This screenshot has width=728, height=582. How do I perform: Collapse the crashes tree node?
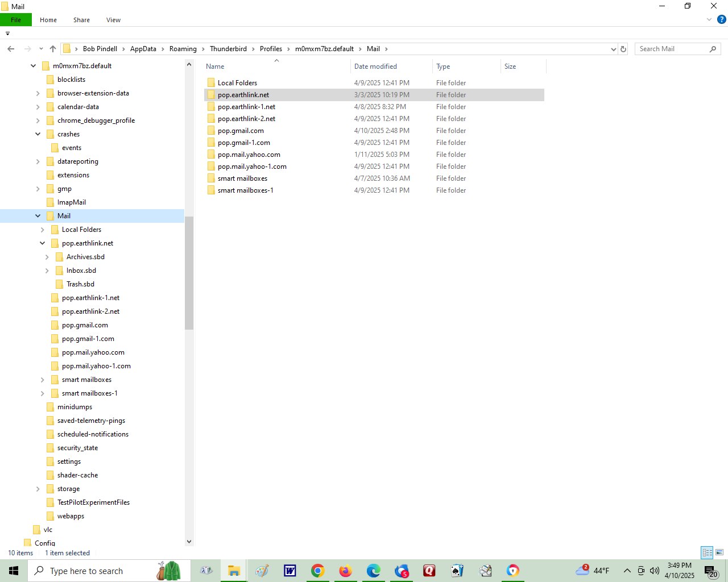pyautogui.click(x=38, y=134)
